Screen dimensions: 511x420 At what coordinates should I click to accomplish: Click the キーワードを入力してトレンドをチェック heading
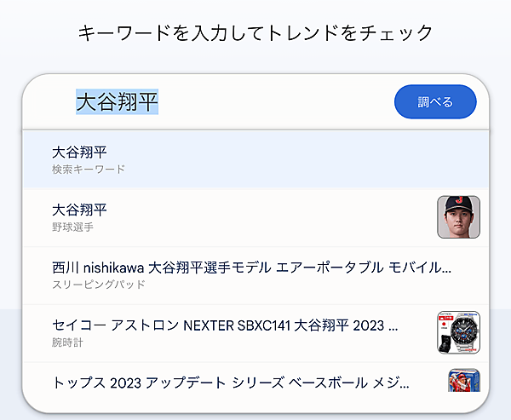tap(255, 33)
